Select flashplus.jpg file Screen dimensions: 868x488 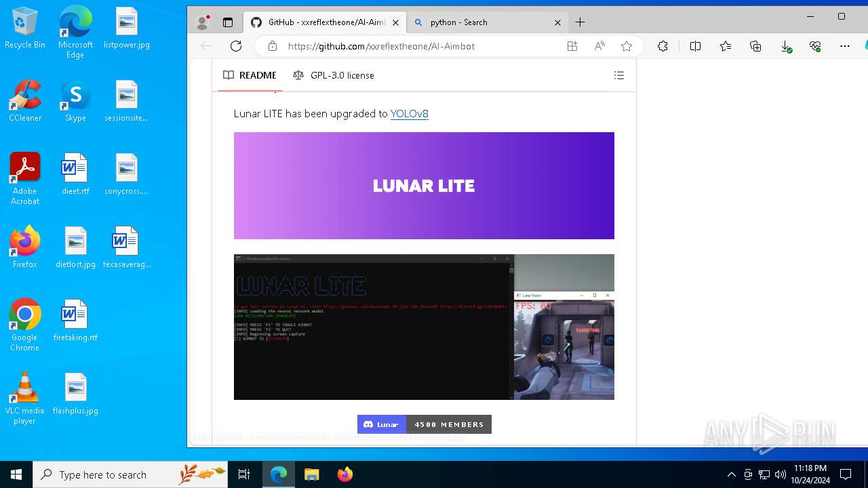click(75, 394)
